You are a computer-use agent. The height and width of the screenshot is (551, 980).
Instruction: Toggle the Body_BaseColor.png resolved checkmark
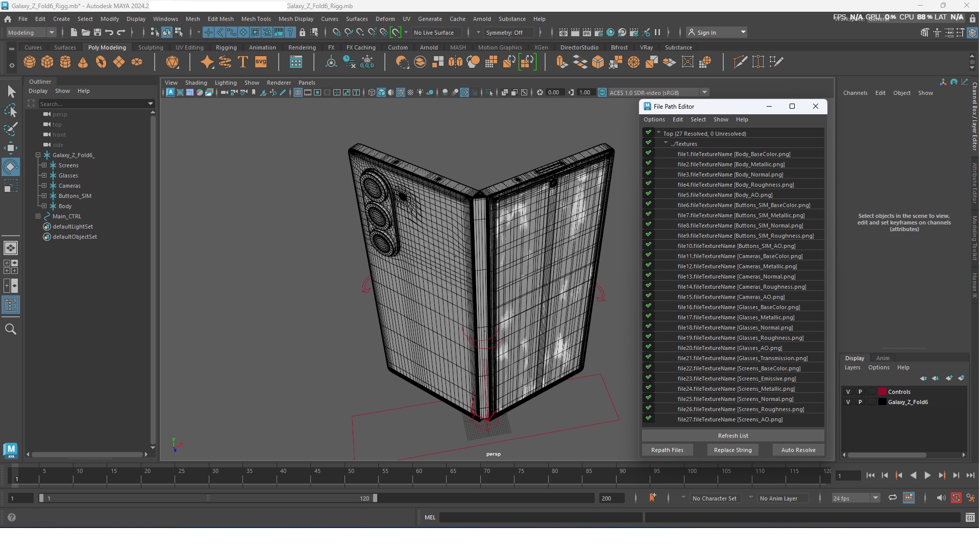[648, 154]
